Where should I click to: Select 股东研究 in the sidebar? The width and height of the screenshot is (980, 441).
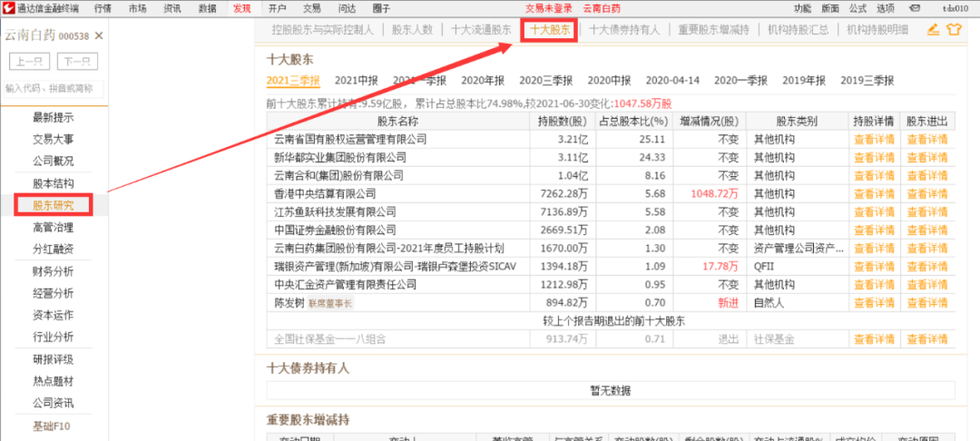pyautogui.click(x=54, y=205)
